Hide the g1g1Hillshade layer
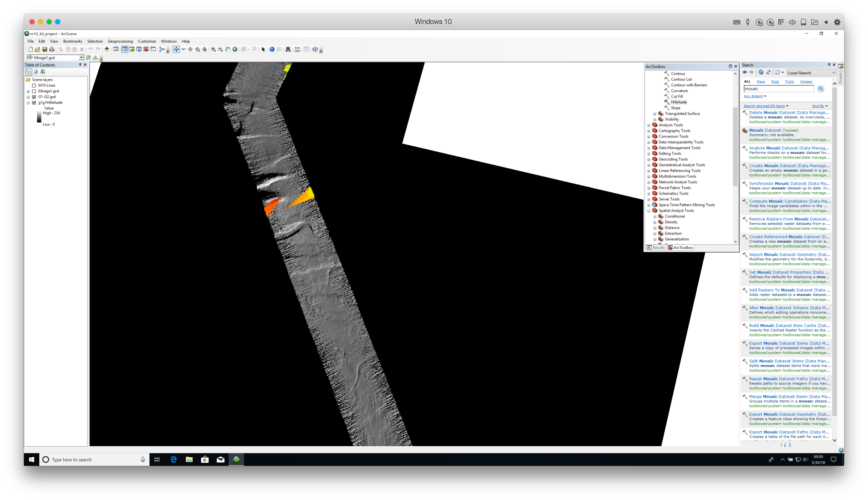 click(34, 103)
